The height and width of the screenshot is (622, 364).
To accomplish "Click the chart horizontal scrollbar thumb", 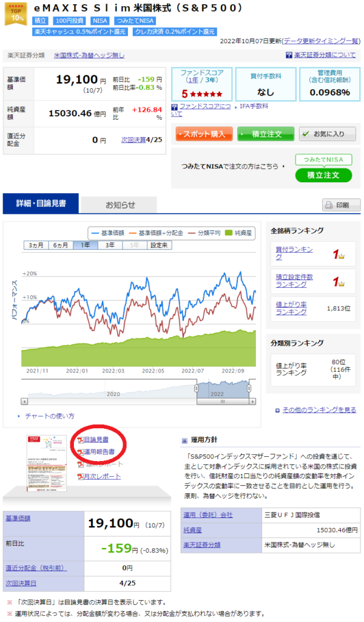I will pyautogui.click(x=223, y=402).
